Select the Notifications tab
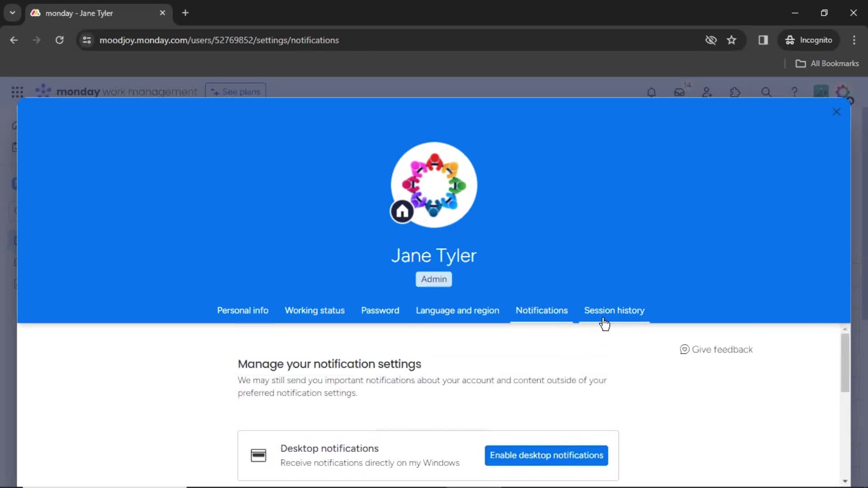Viewport: 868px width, 488px height. pyautogui.click(x=542, y=310)
